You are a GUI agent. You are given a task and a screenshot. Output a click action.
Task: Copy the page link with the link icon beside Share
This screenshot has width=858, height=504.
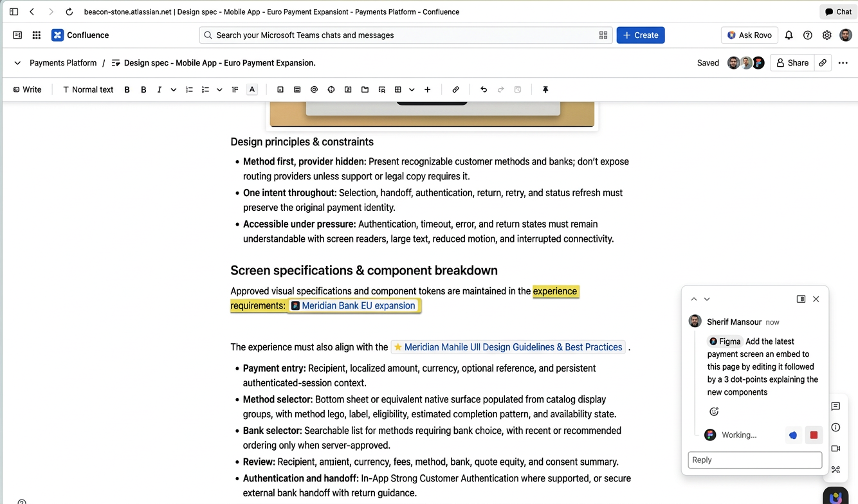823,63
